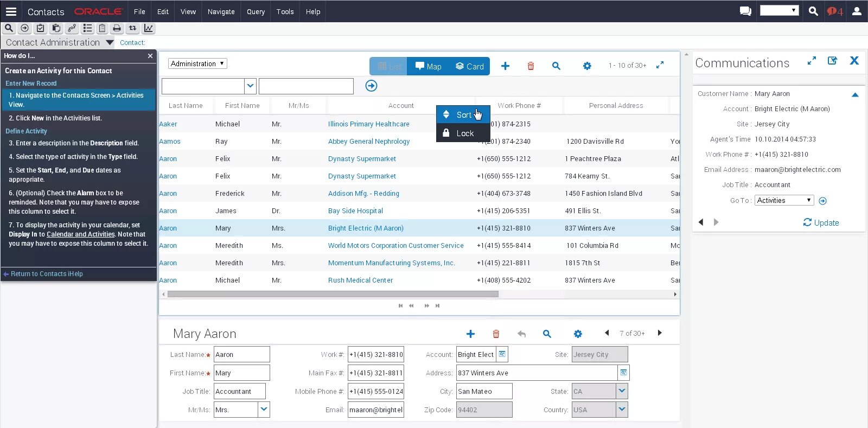
Task: Open the Illinois Primary Healthcare account link
Action: point(368,124)
